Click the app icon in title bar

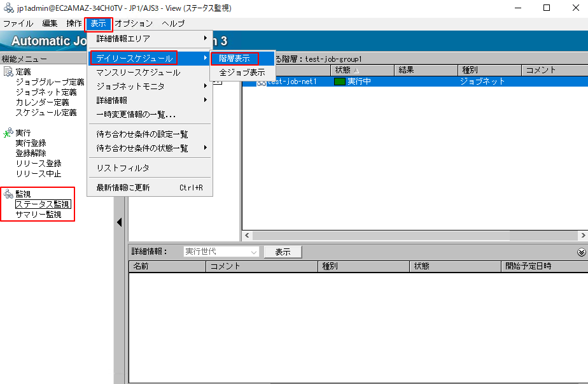click(x=8, y=8)
